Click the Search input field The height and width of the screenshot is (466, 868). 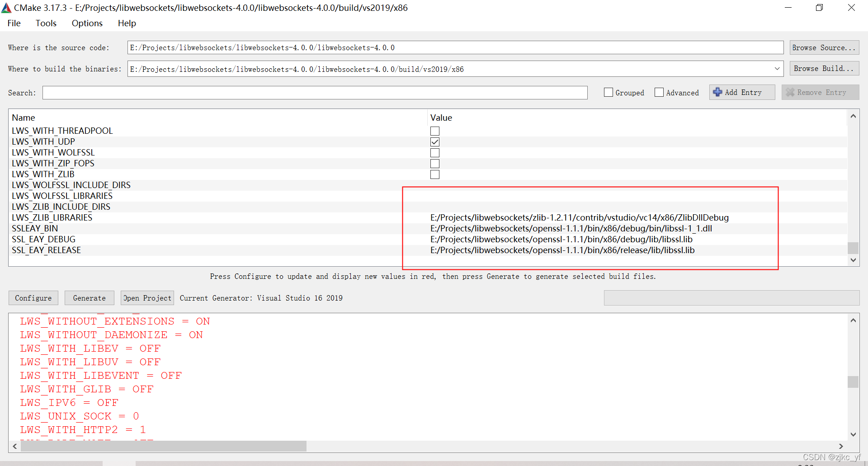tap(315, 93)
